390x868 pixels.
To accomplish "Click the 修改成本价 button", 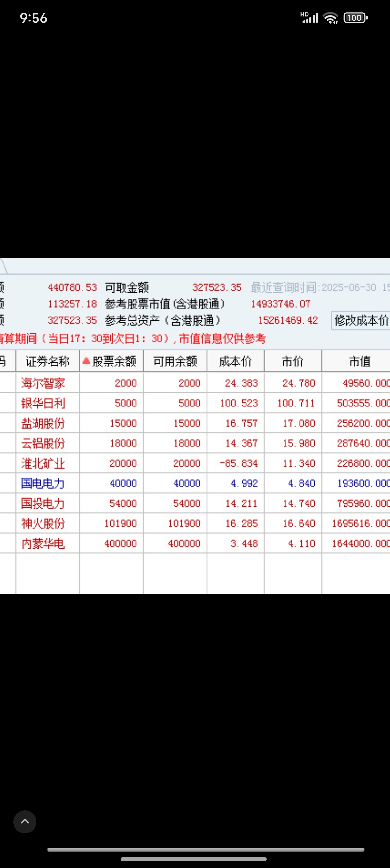I will (x=361, y=320).
